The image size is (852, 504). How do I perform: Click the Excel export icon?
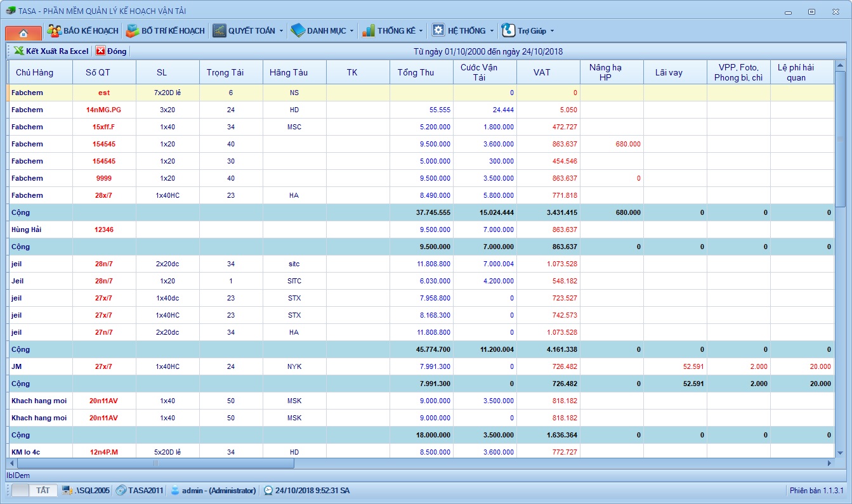(19, 51)
